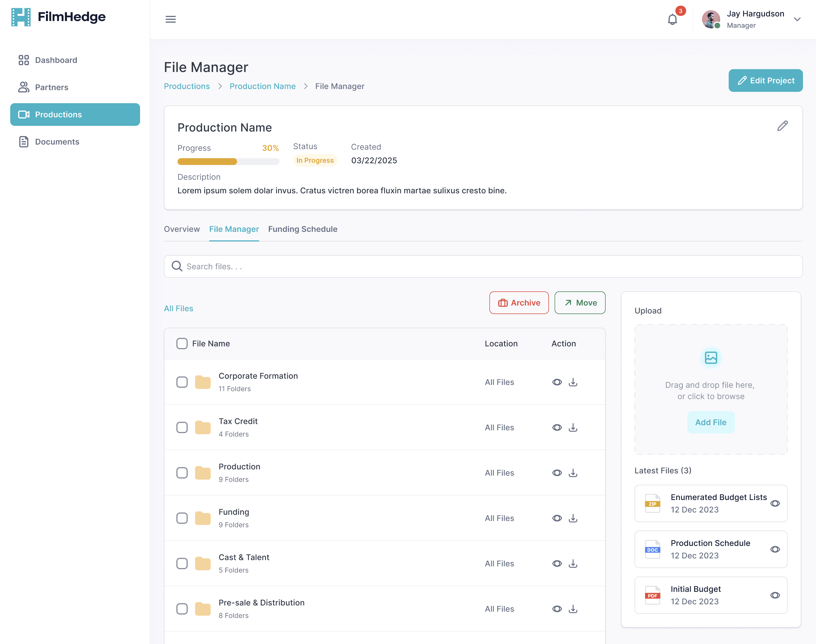Download the Pre-sale & Distribution folder
Viewport: 816px width, 644px height.
pyautogui.click(x=573, y=609)
